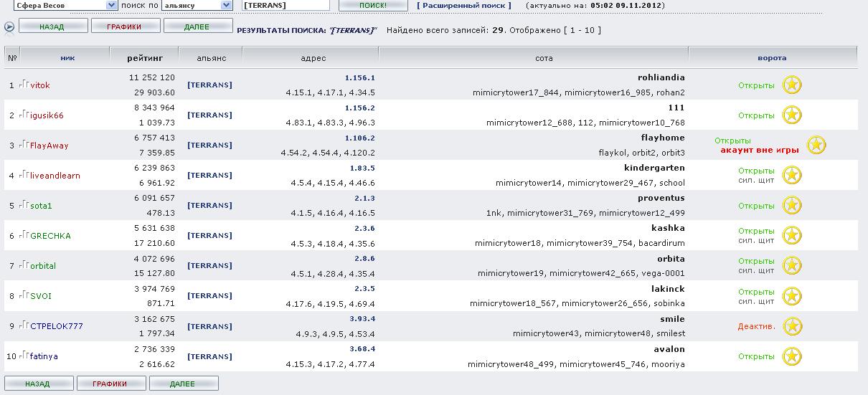The image size is (868, 395).
Task: Click the star icon in CTPELOK777's row
Action: click(x=791, y=326)
